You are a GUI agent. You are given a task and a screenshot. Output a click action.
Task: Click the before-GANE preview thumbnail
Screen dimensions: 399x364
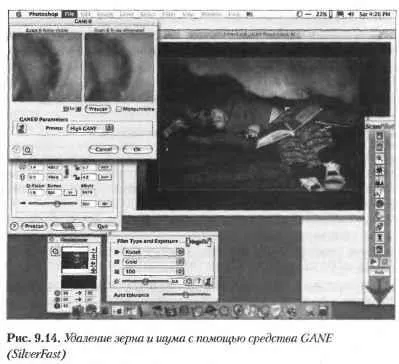pyautogui.click(x=47, y=67)
